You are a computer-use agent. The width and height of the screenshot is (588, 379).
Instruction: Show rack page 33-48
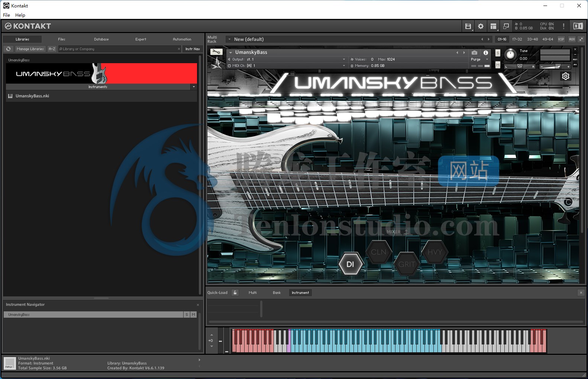(x=532, y=39)
